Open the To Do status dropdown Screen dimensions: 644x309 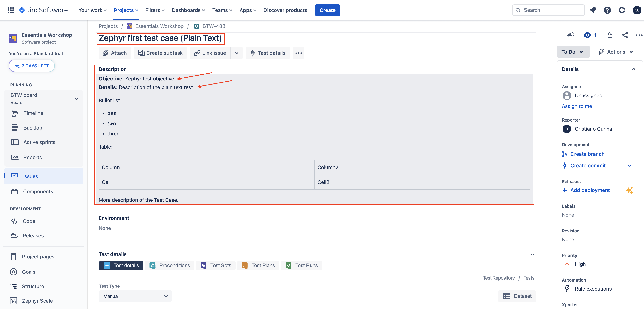click(x=573, y=52)
